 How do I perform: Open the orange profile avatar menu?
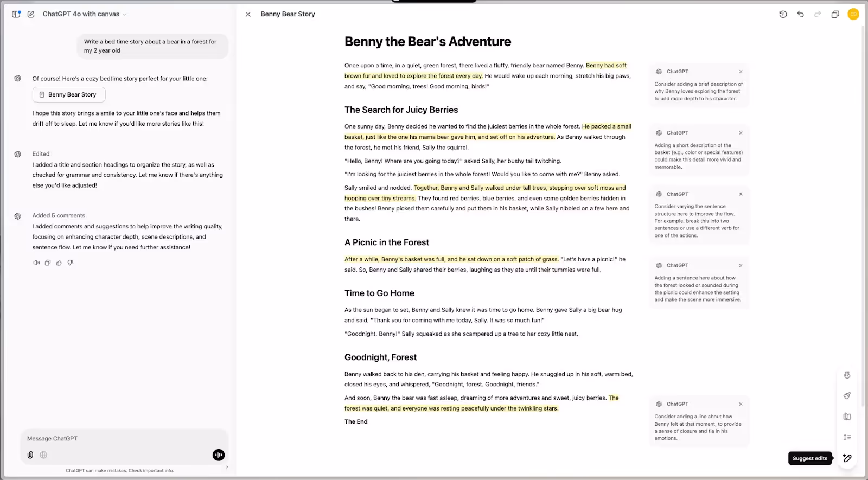(853, 14)
